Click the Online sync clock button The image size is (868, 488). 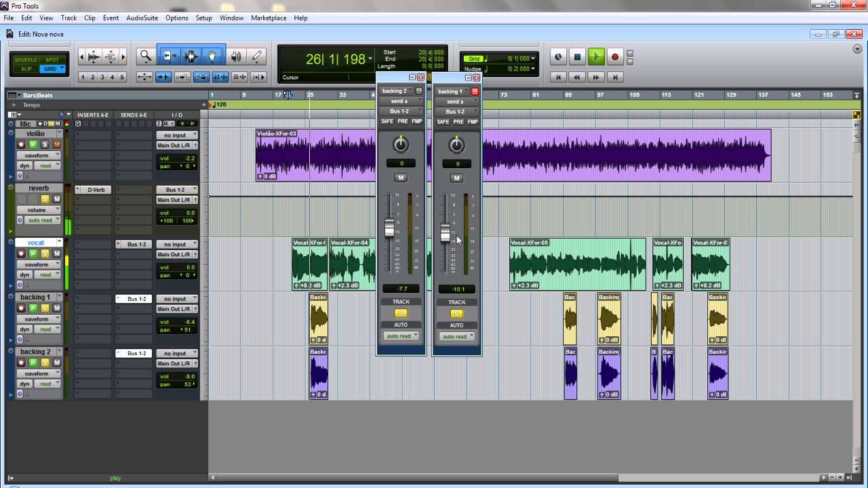(x=558, y=57)
